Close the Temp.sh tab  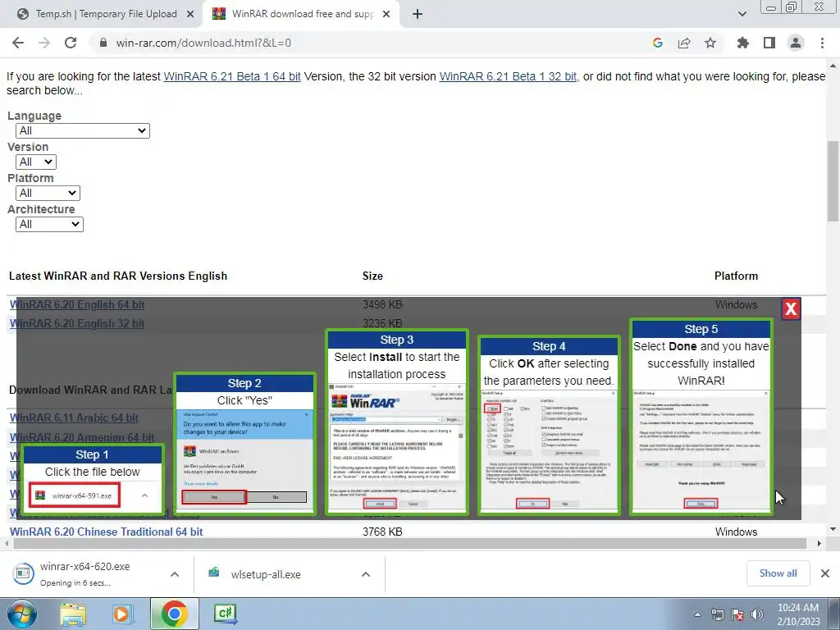tap(190, 14)
